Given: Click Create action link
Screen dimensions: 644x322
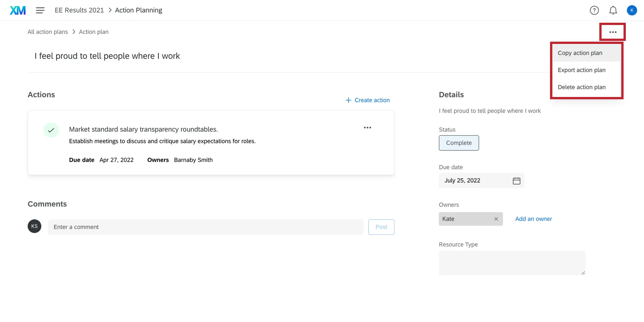Looking at the screenshot, I should (367, 100).
